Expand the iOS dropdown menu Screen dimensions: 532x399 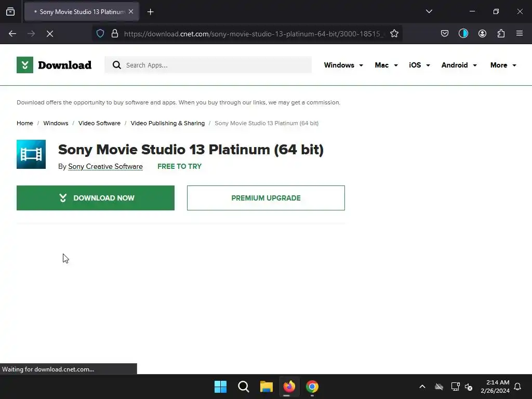click(419, 65)
